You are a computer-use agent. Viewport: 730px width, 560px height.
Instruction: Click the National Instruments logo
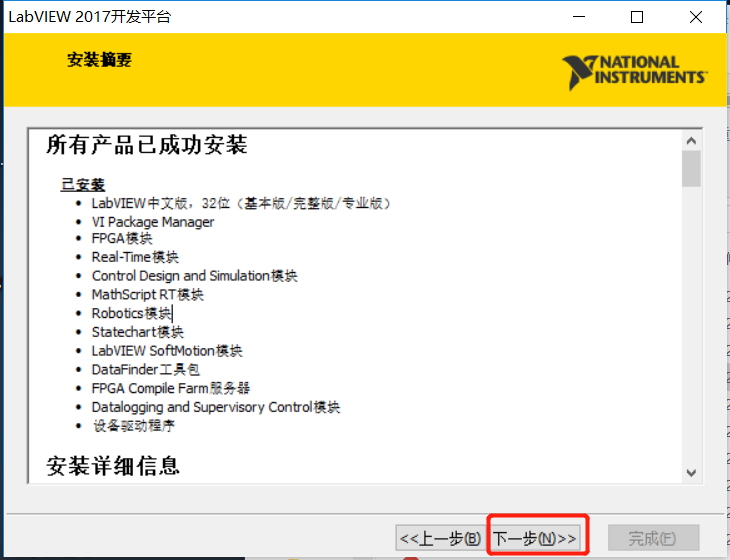(x=635, y=71)
